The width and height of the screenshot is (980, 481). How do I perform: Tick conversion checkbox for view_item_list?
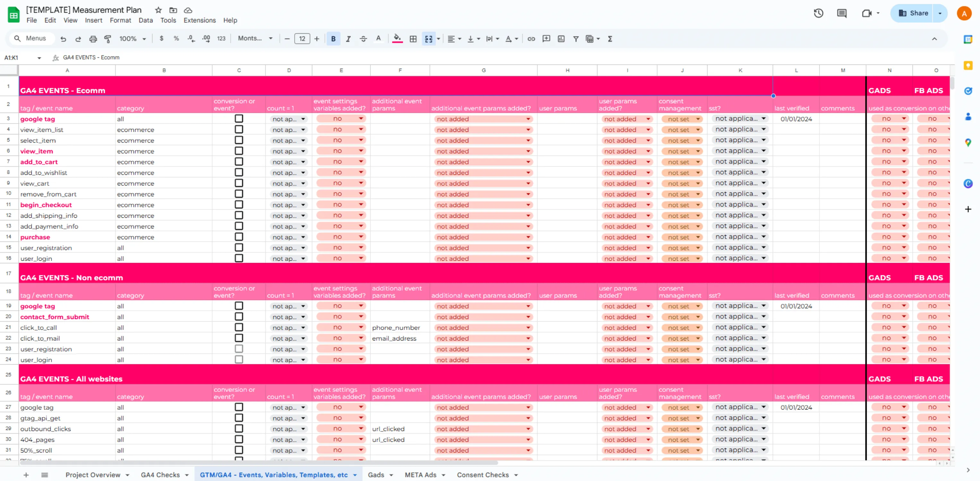pyautogui.click(x=239, y=130)
